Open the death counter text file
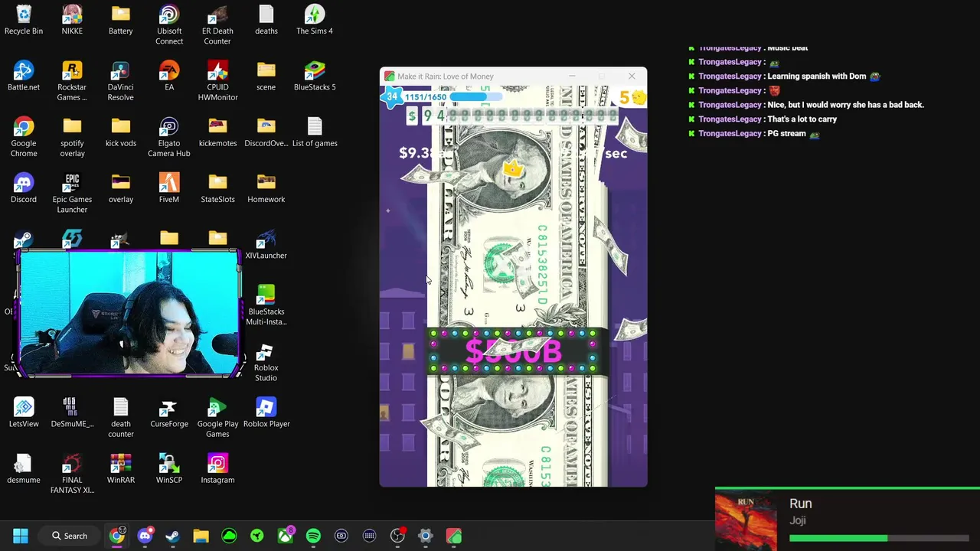Screen dimensions: 980x551 [121, 418]
